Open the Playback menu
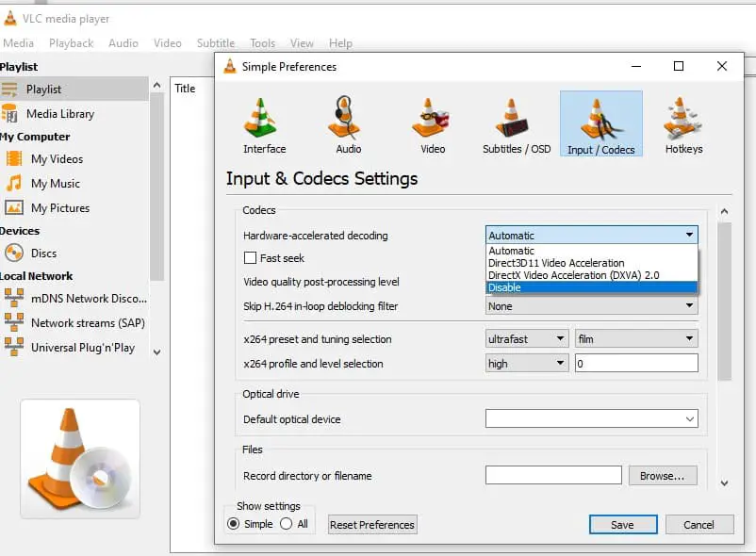The width and height of the screenshot is (756, 556). tap(71, 43)
